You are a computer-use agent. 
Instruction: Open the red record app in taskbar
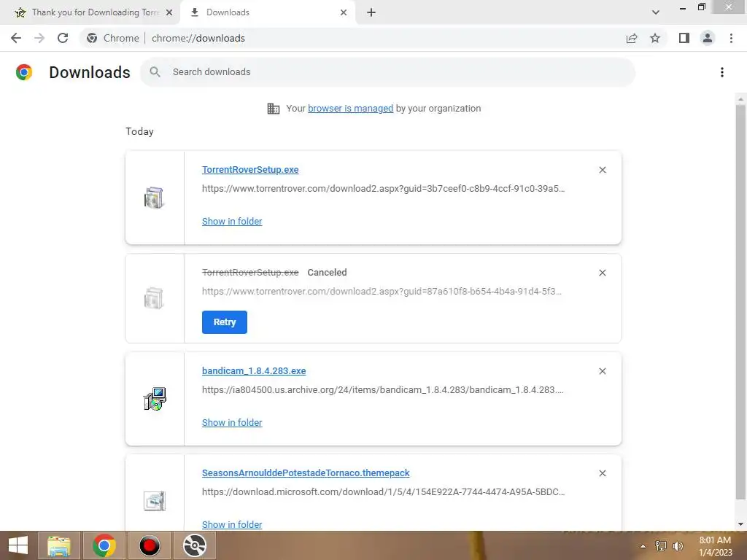click(x=149, y=545)
